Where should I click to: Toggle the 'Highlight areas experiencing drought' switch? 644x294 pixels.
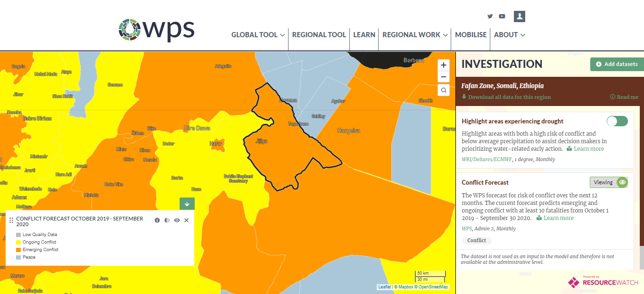tap(617, 121)
